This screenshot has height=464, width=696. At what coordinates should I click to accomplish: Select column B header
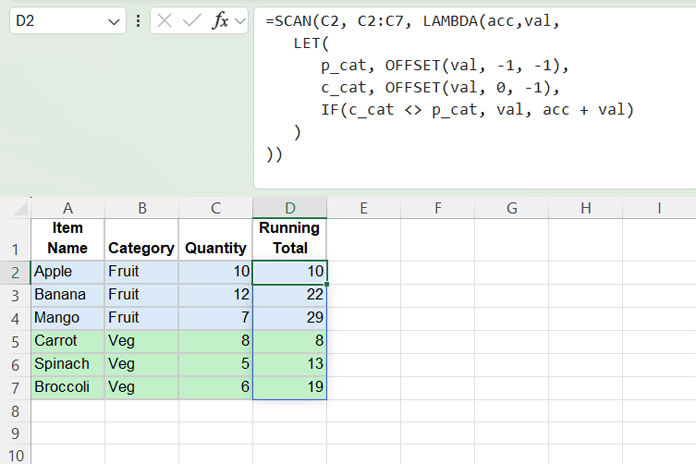point(142,208)
